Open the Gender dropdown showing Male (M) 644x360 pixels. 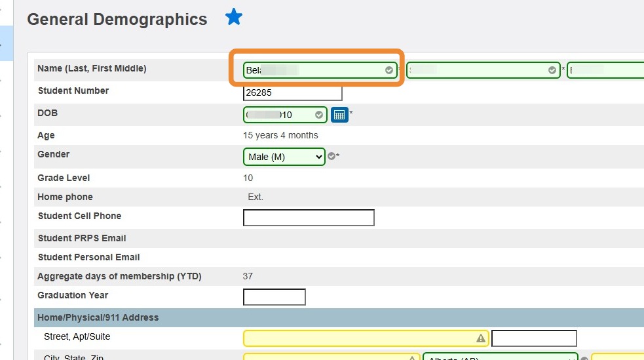(284, 157)
